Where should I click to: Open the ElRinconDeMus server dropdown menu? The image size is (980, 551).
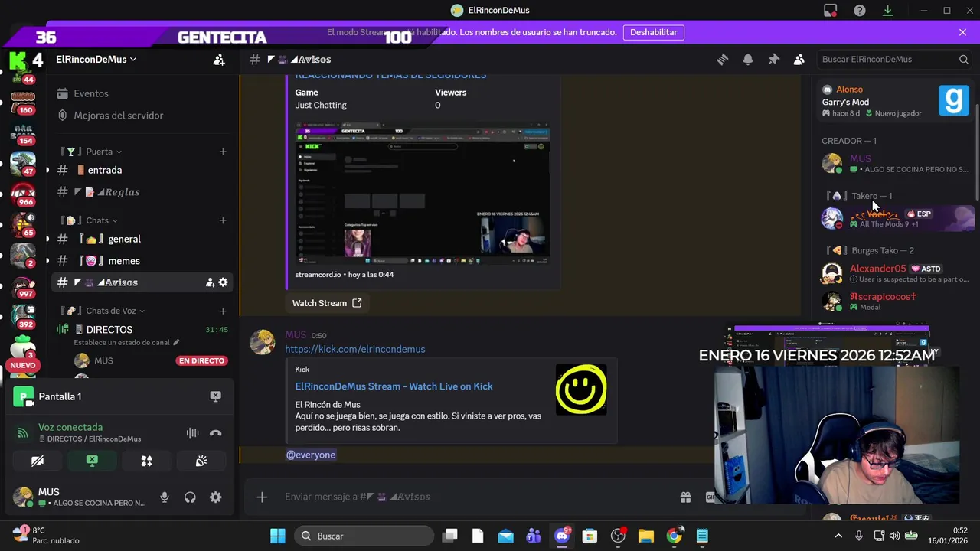pyautogui.click(x=96, y=59)
